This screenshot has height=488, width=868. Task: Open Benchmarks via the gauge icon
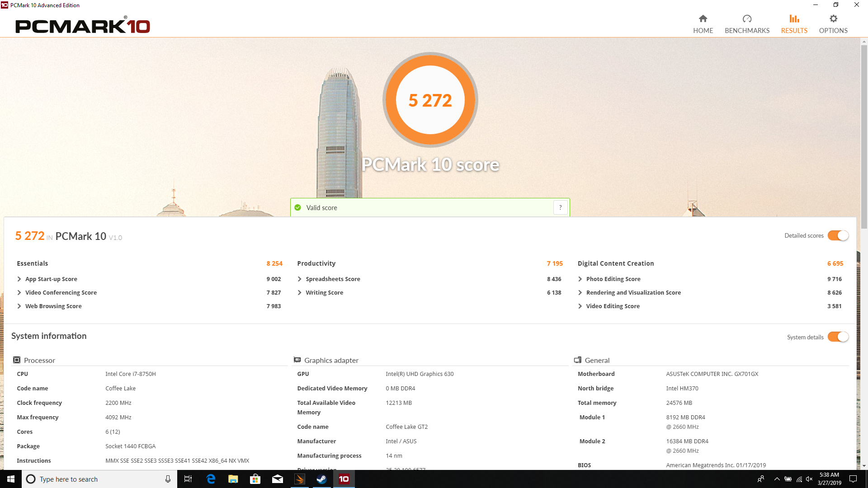coord(747,19)
